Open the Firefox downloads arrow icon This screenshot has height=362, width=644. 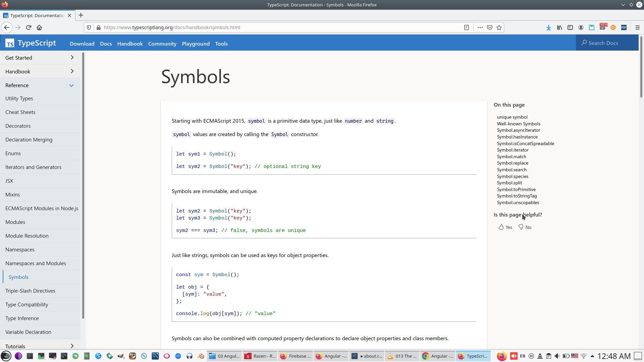click(x=548, y=27)
